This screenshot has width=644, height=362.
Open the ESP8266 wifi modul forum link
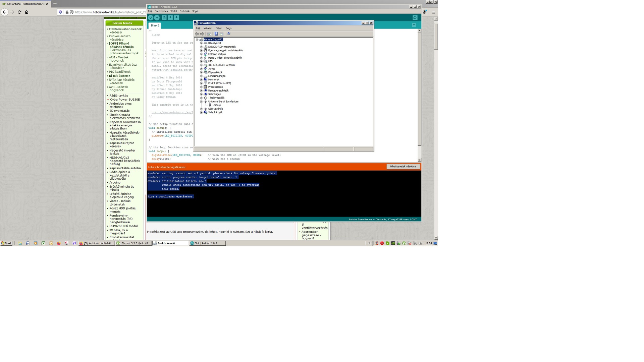pos(123,226)
